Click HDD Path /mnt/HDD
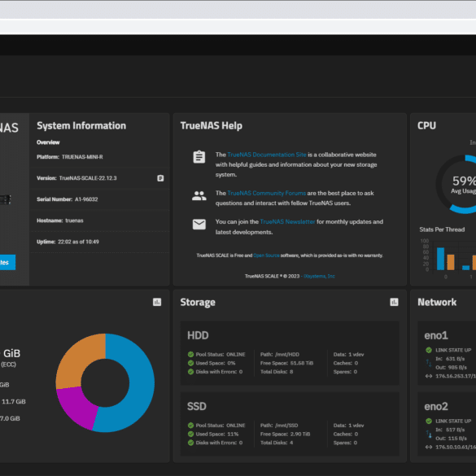Screen dimensions: 476x476 (280, 355)
